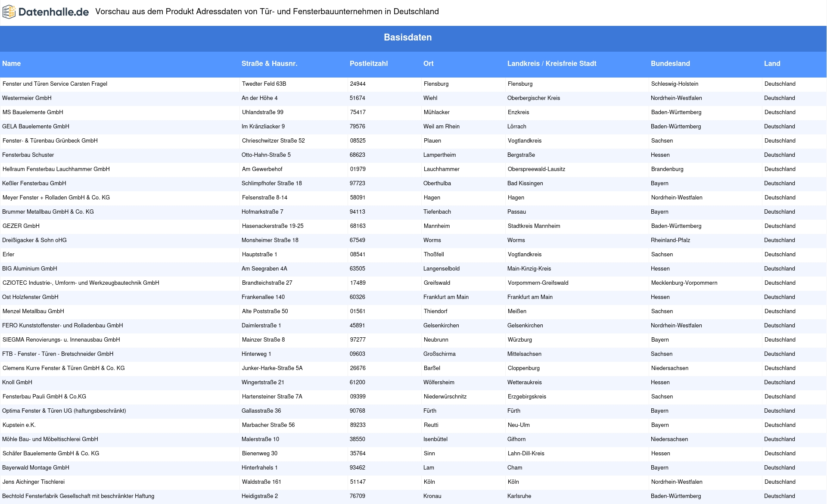The height and width of the screenshot is (504, 827).
Task: Click district Oberspreewald-Lausitz
Action: point(537,169)
